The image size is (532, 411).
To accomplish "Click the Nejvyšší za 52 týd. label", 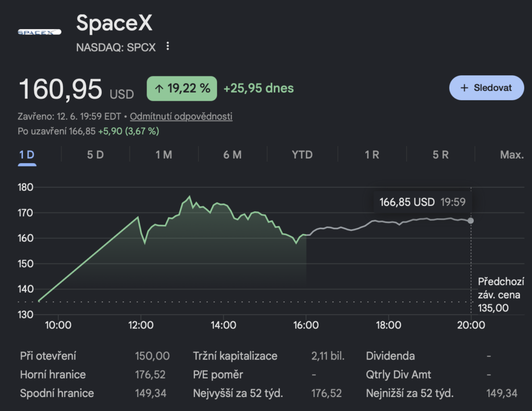I will pos(238,393).
